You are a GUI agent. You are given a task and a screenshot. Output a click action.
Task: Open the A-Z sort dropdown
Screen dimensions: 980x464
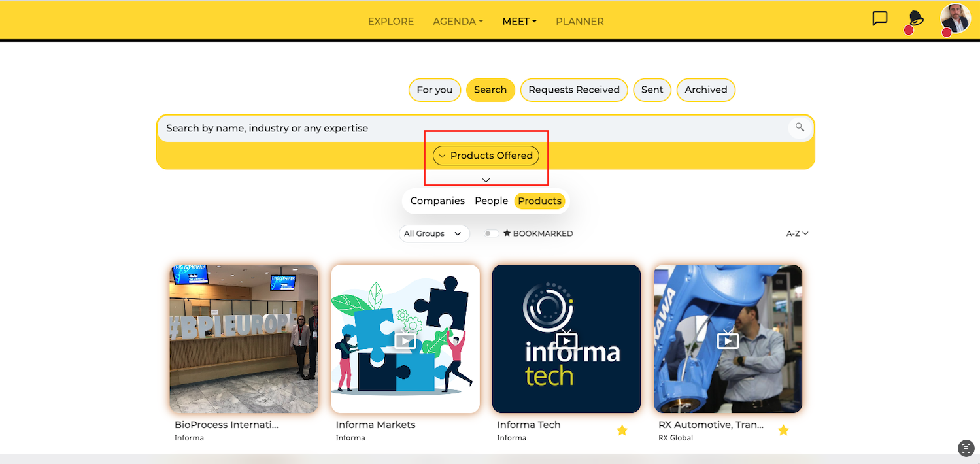tap(798, 233)
